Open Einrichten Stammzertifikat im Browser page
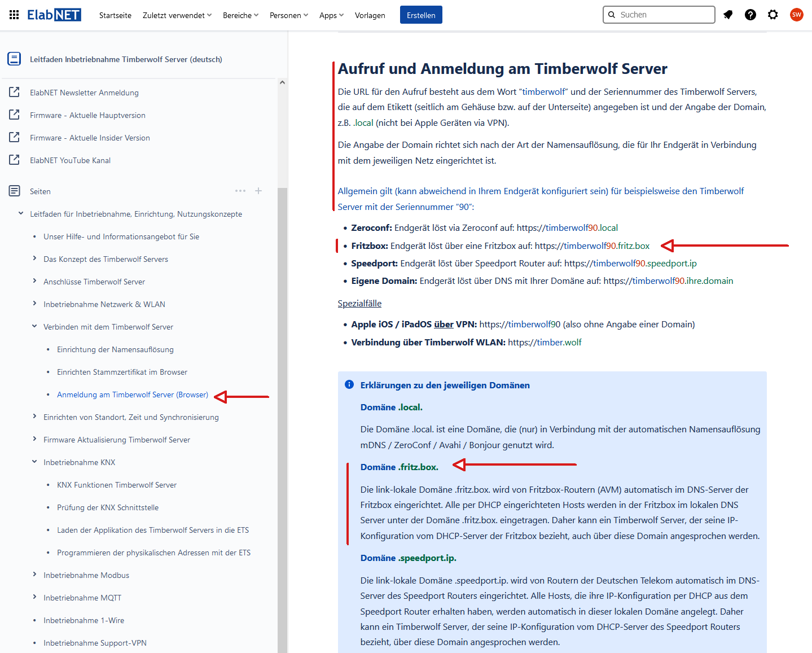This screenshot has width=812, height=653. tap(122, 372)
